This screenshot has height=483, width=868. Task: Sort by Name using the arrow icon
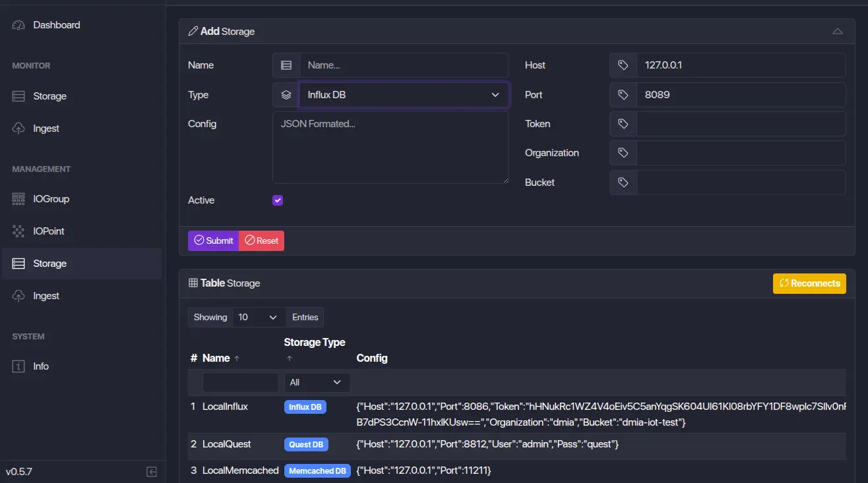click(237, 358)
